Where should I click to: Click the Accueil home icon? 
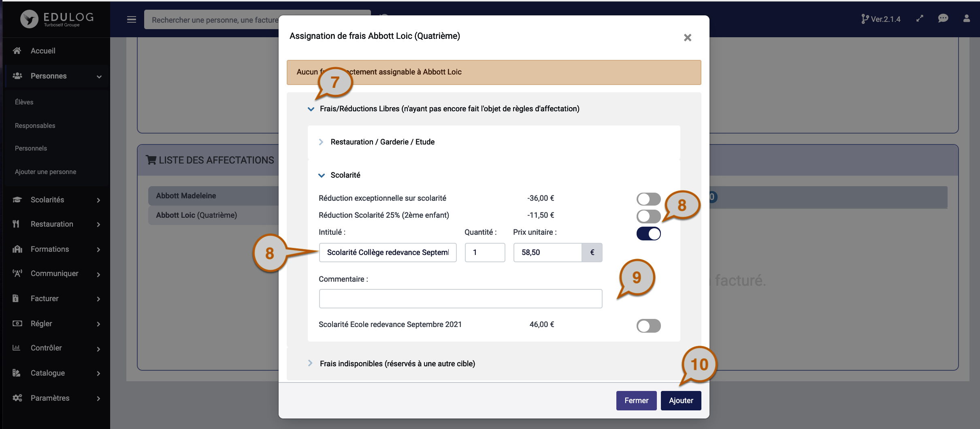pos(17,51)
